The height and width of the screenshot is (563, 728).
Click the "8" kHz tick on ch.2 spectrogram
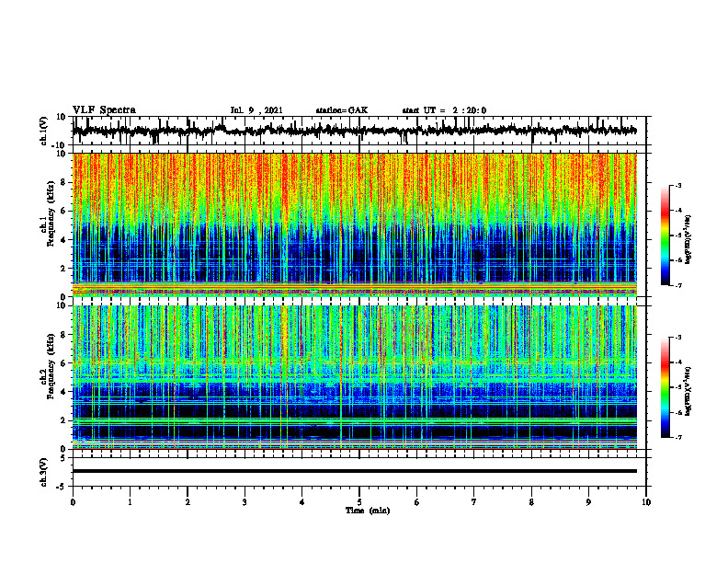pos(63,335)
